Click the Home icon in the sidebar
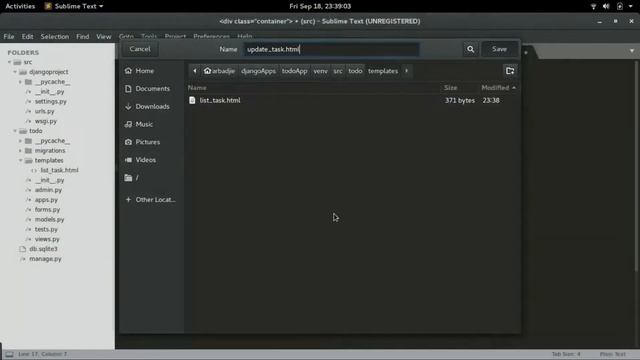 point(128,71)
